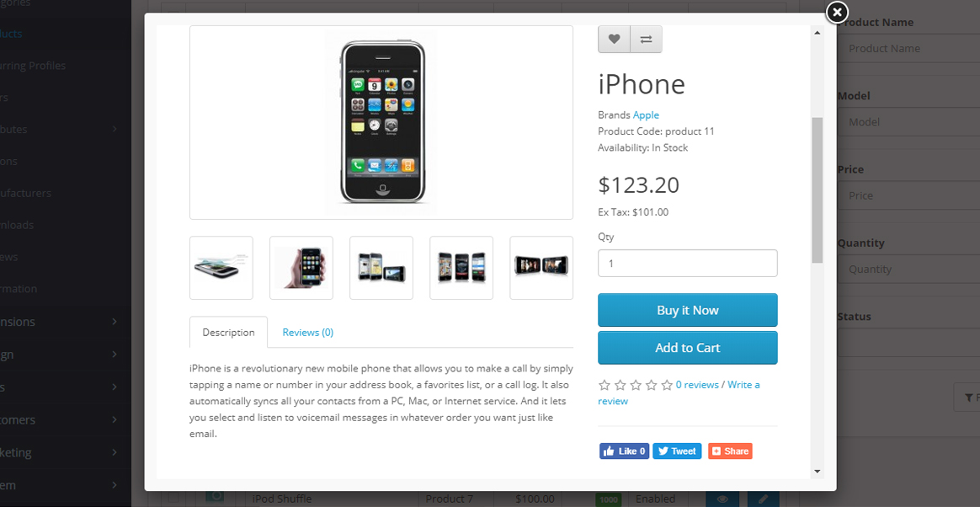Screen dimensions: 980x507
Task: Select the hand holding iPhone thumbnail
Action: [x=301, y=268]
